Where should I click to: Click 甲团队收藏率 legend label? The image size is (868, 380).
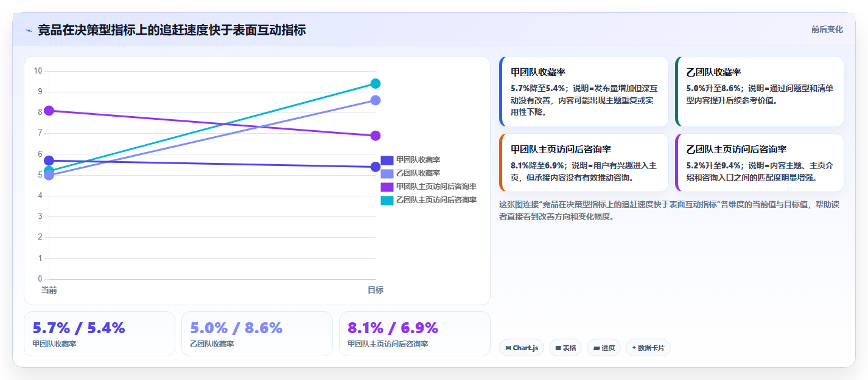click(x=418, y=160)
